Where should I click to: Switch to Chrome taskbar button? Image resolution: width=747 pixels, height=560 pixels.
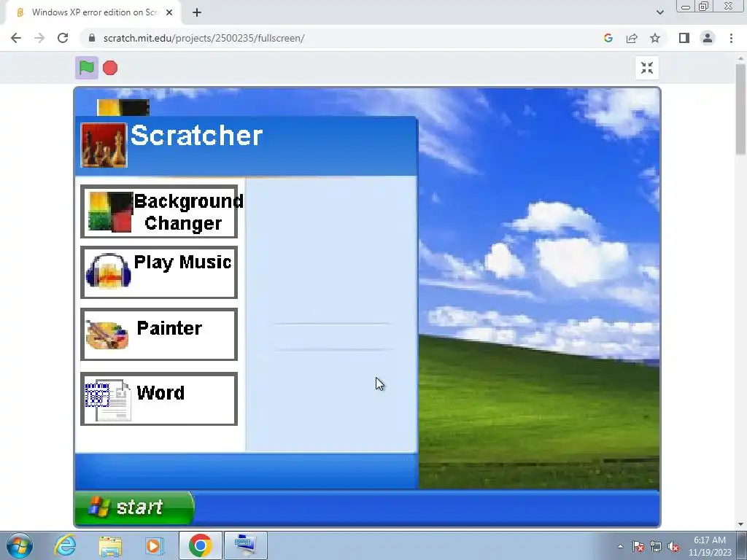click(200, 545)
